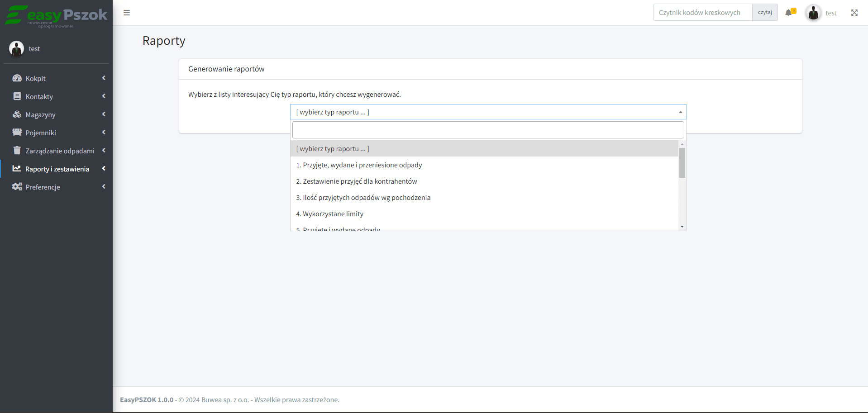The image size is (868, 413).
Task: Click the report search input field
Action: [x=488, y=130]
